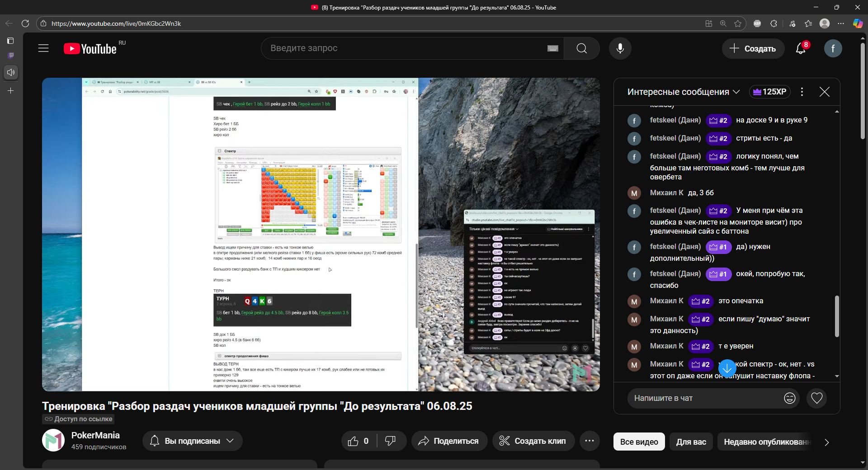Open browser extensions puzzle icon
This screenshot has height=470, width=868.
tap(774, 23)
